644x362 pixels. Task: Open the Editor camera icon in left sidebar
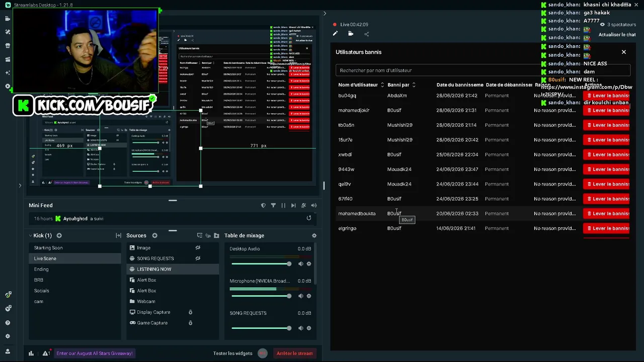8,19
